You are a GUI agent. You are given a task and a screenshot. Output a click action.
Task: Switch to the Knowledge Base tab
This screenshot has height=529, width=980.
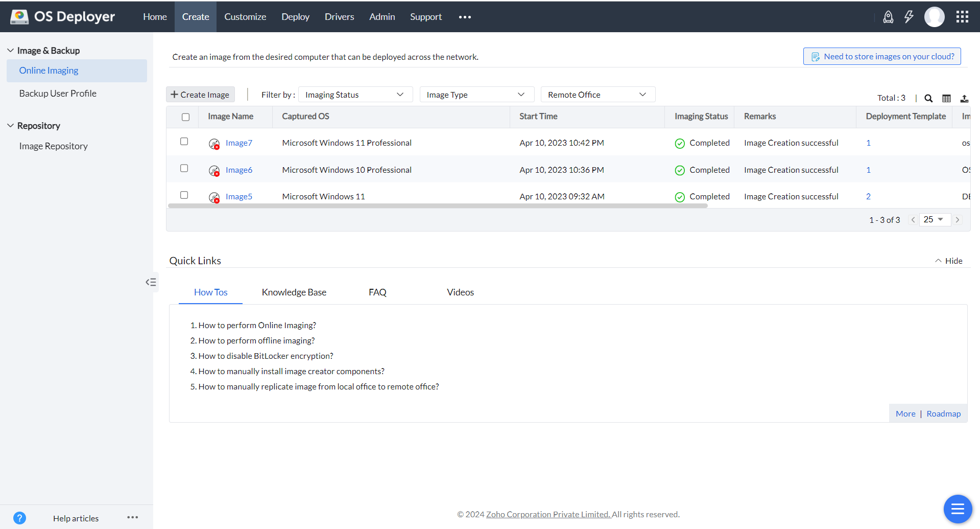294,292
